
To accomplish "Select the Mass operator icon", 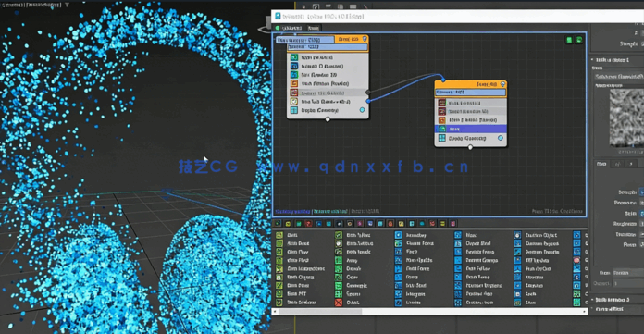I will click(457, 235).
